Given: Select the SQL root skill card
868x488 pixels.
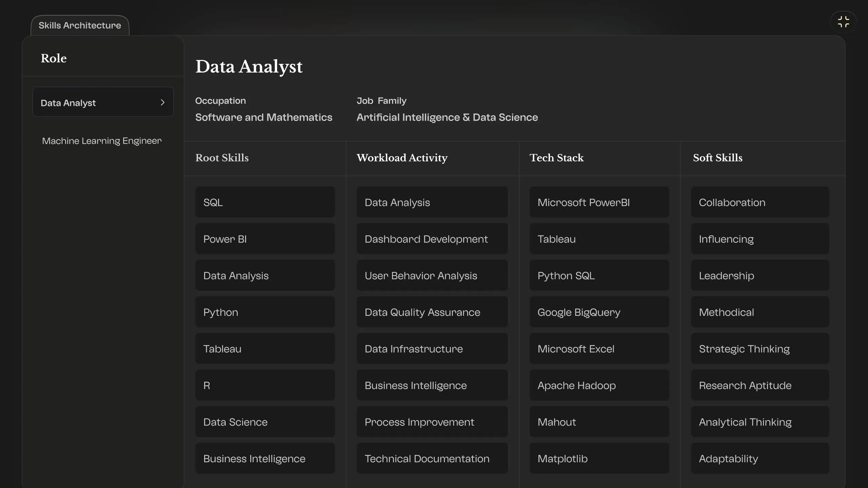Looking at the screenshot, I should [x=265, y=202].
